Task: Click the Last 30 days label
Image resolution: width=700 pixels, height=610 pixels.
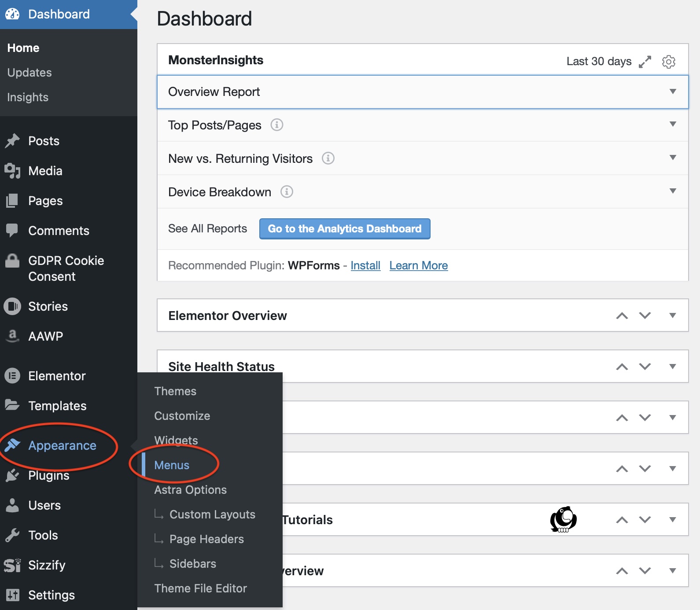Action: [599, 62]
